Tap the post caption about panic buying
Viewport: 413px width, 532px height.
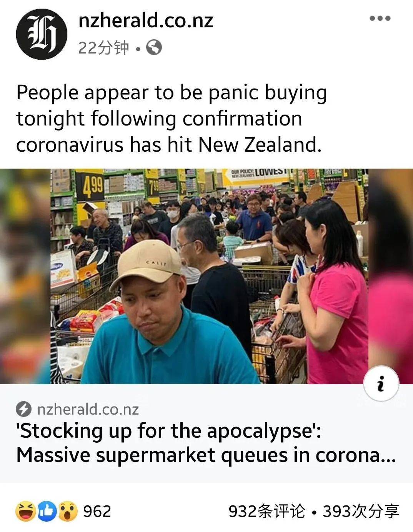point(172,118)
